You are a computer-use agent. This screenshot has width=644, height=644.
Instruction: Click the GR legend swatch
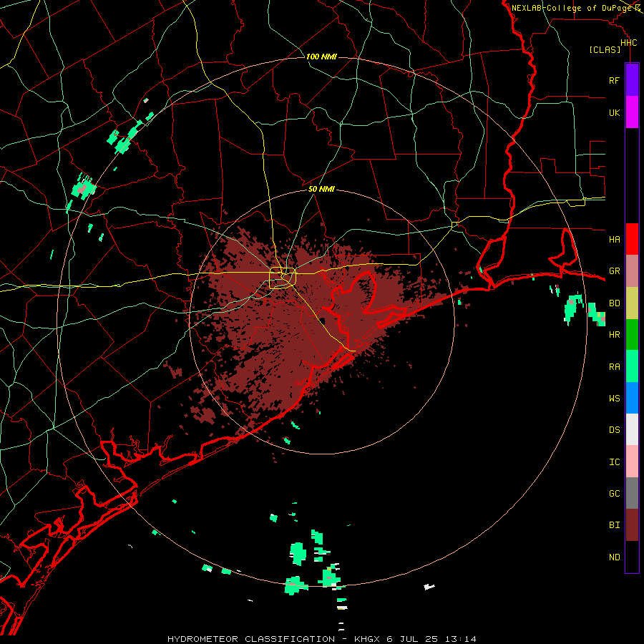[x=632, y=271]
